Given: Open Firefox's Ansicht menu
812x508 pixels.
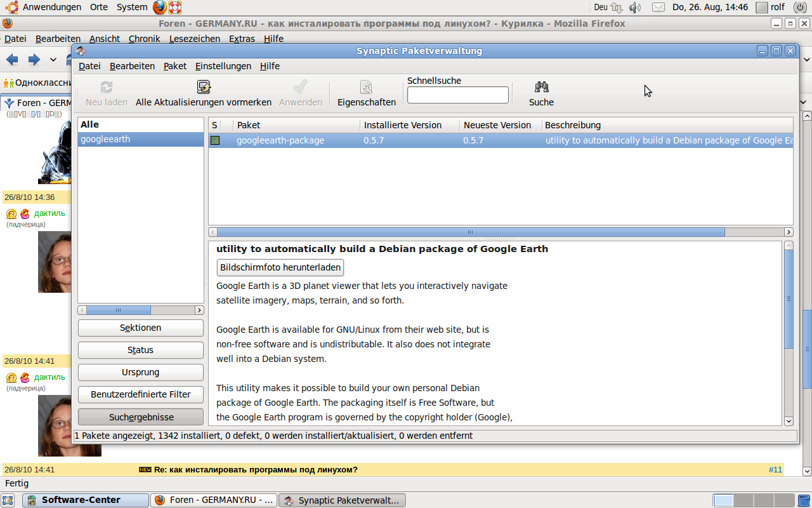Looking at the screenshot, I should (105, 39).
